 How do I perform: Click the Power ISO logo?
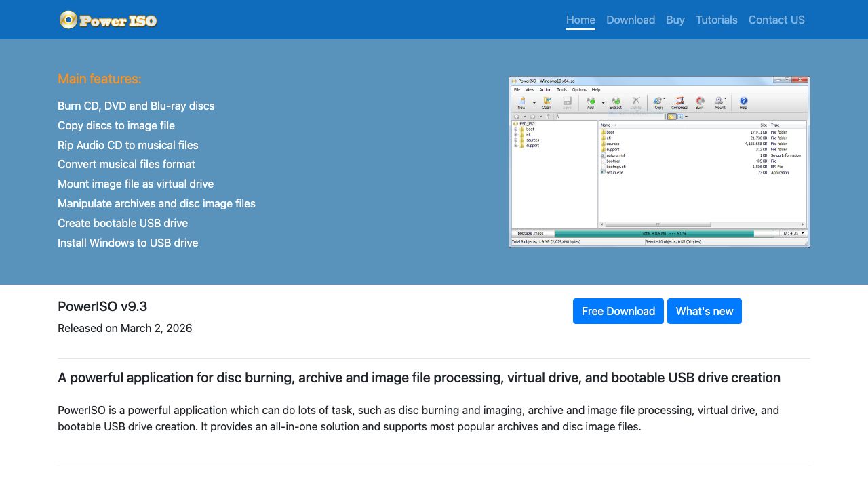click(108, 20)
